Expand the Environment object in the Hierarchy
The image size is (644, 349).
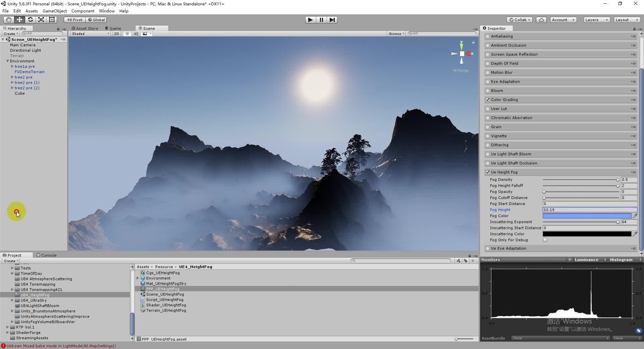(7, 61)
